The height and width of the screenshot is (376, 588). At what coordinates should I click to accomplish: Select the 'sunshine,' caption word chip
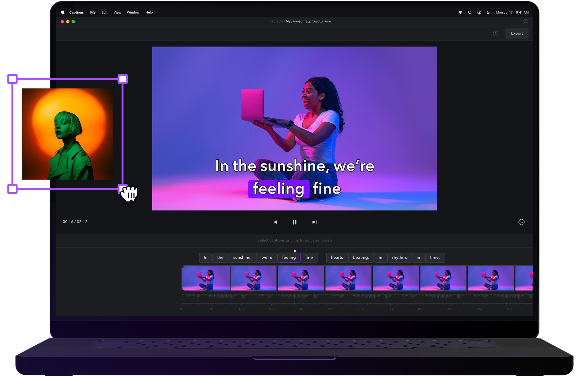point(242,258)
